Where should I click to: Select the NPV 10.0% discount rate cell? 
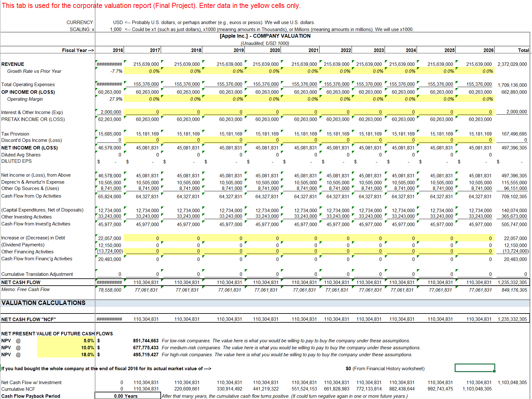[x=66, y=348]
